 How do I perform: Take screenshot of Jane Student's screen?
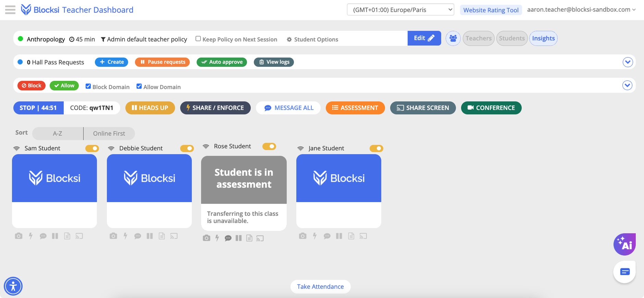click(x=303, y=236)
